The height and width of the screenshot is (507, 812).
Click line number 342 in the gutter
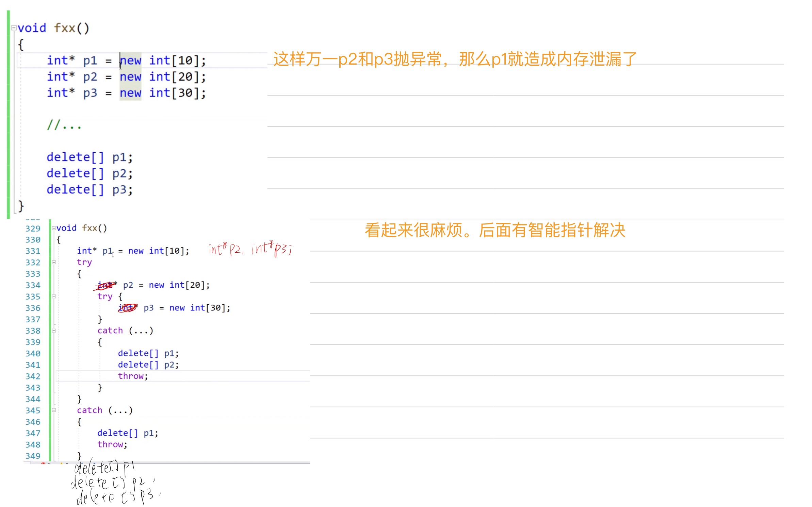(x=33, y=376)
